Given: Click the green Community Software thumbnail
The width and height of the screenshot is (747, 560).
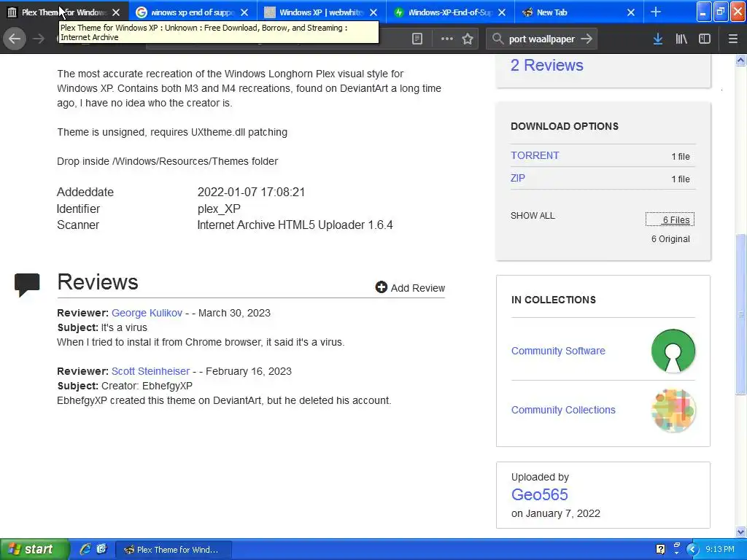Looking at the screenshot, I should (673, 351).
